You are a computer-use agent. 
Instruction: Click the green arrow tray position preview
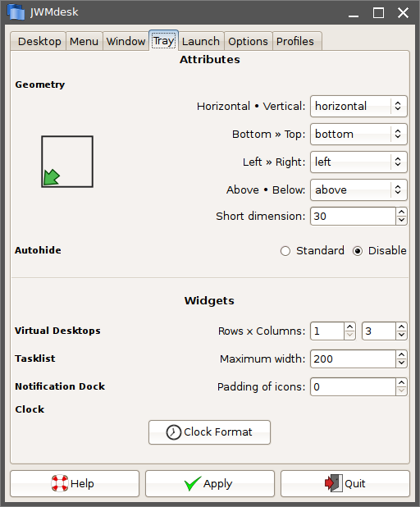(67, 162)
